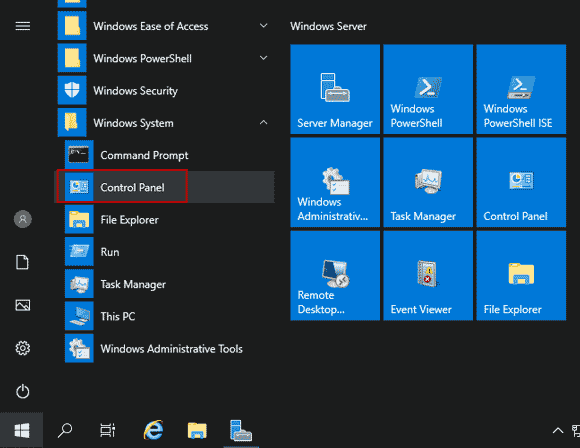Expand the hamburger menu at top

(x=23, y=26)
